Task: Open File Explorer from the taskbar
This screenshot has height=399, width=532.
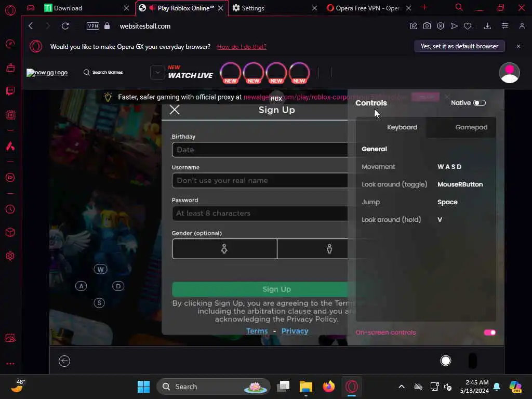Action: (305, 387)
